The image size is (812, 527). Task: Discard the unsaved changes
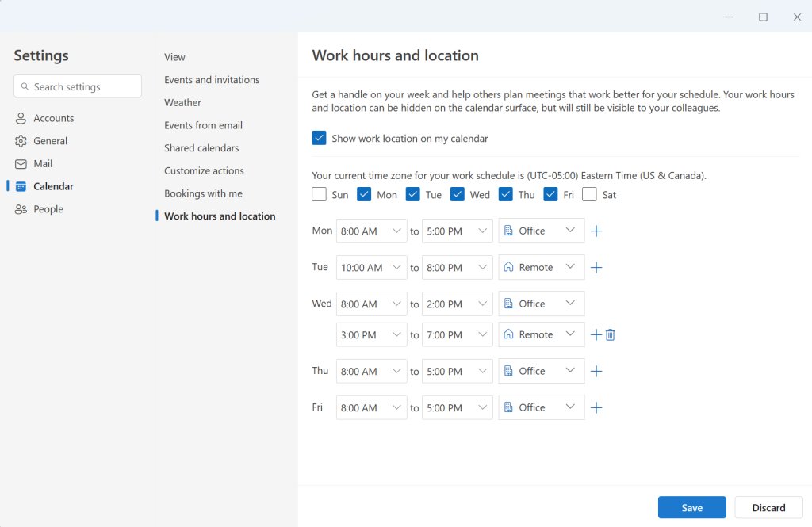pyautogui.click(x=768, y=507)
